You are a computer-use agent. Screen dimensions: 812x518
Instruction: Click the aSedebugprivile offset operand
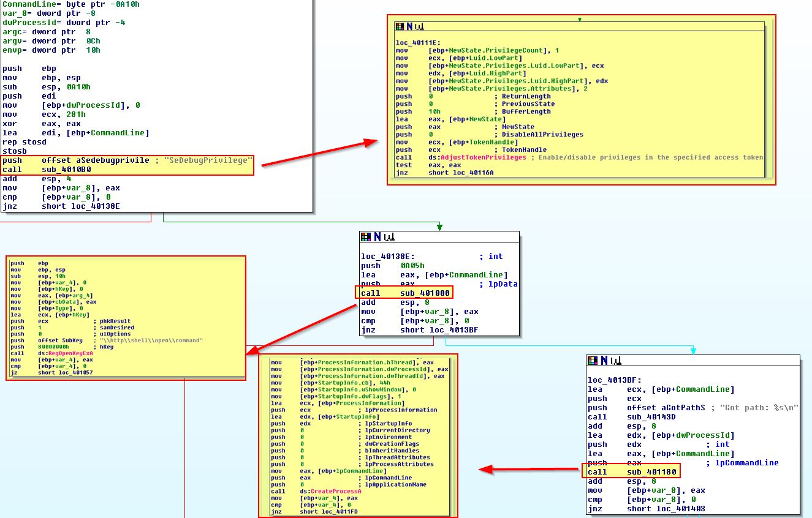[96, 160]
